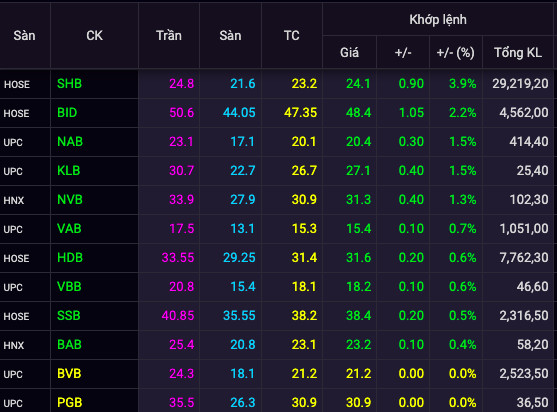Click the 1.3% change for NVB
The width and height of the screenshot is (557, 412).
[463, 200]
